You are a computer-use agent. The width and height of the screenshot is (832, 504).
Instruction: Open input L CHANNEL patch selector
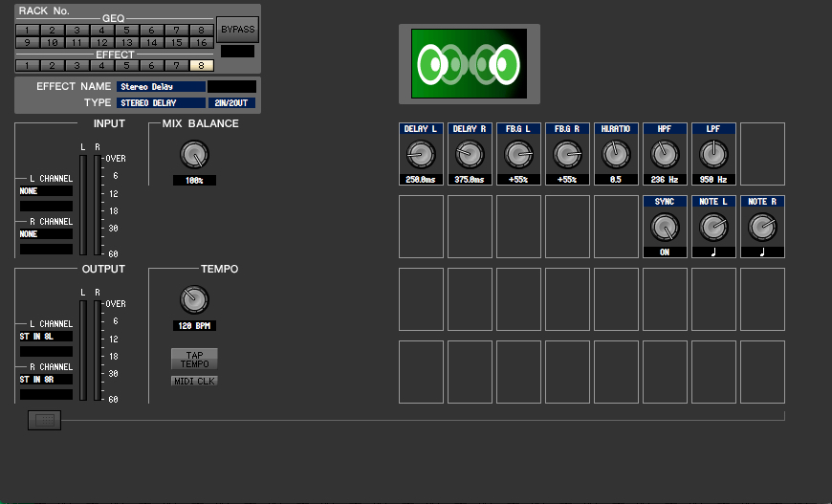coord(46,191)
